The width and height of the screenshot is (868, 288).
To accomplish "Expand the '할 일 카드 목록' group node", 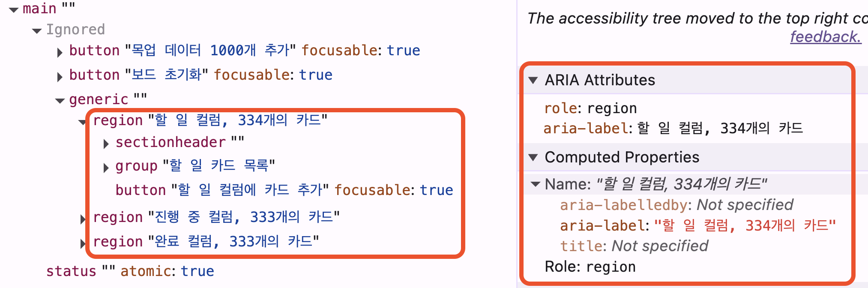I will [x=106, y=168].
